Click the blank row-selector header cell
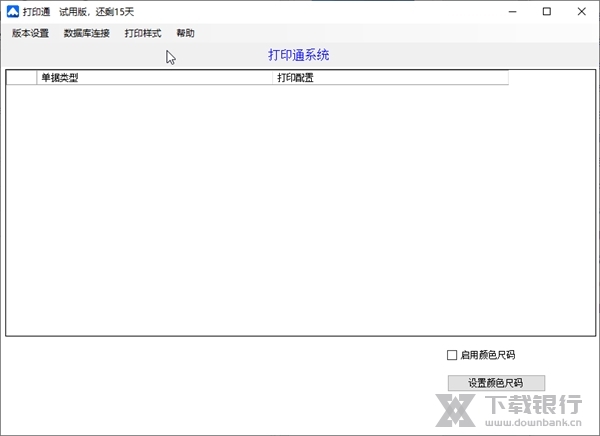Viewport: 600px width, 436px height. click(x=21, y=78)
